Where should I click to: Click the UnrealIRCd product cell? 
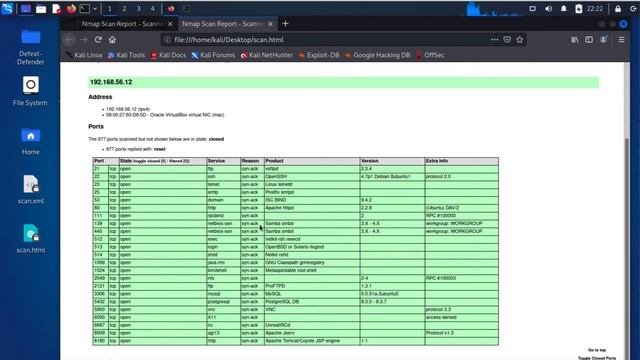(312, 325)
